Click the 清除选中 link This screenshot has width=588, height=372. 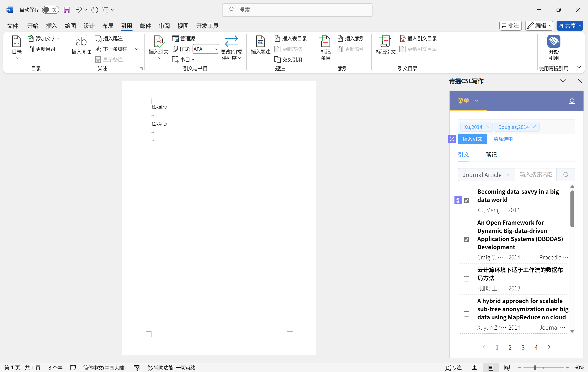click(503, 139)
